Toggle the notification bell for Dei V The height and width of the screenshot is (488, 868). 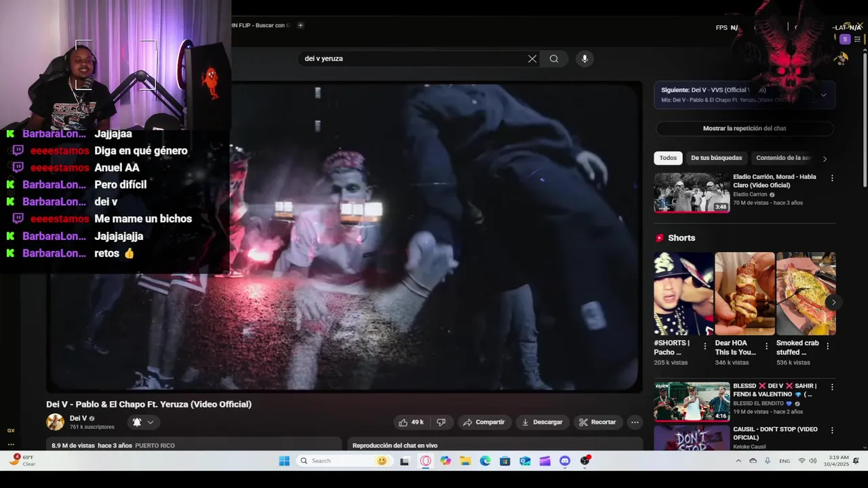(137, 422)
